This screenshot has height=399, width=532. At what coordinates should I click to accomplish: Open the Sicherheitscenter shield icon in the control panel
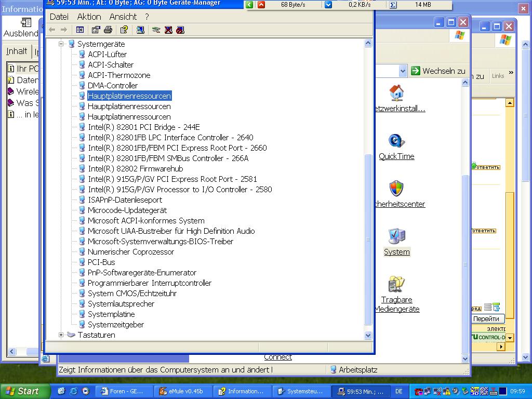396,188
